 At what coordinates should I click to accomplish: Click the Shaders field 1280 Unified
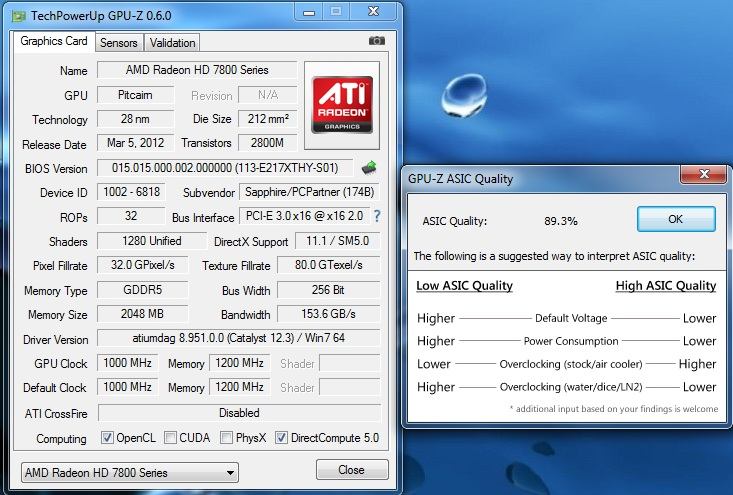(151, 241)
